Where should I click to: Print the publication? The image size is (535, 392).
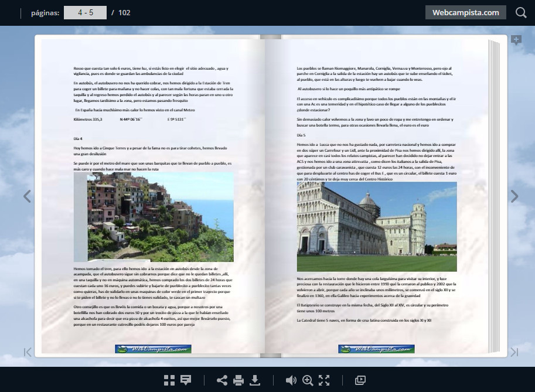point(238,380)
